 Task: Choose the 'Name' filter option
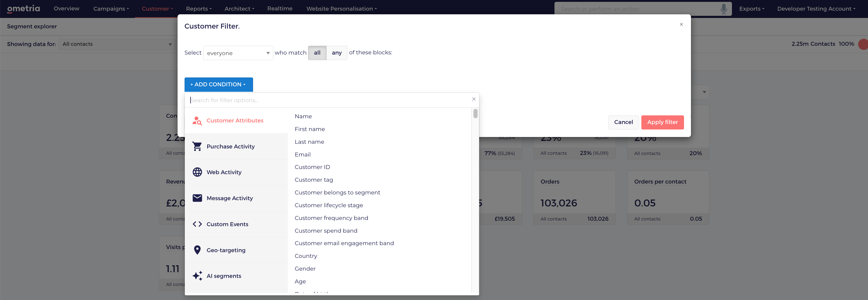click(303, 116)
